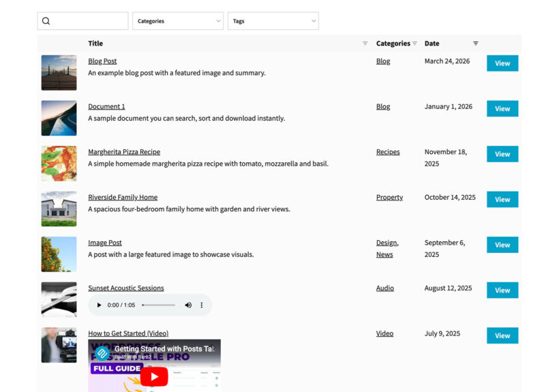The image size is (559, 392).
Task: Click the date January 1, 2026
Action: click(448, 106)
